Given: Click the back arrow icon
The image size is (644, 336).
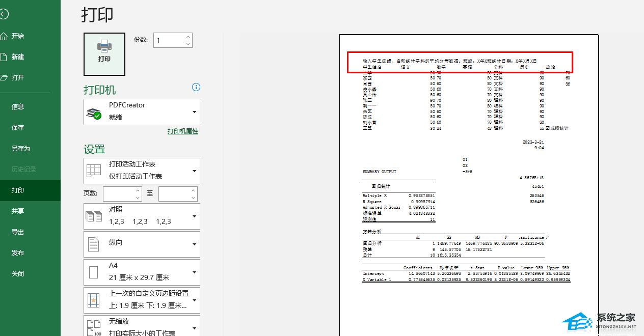Looking at the screenshot, I should (4, 14).
